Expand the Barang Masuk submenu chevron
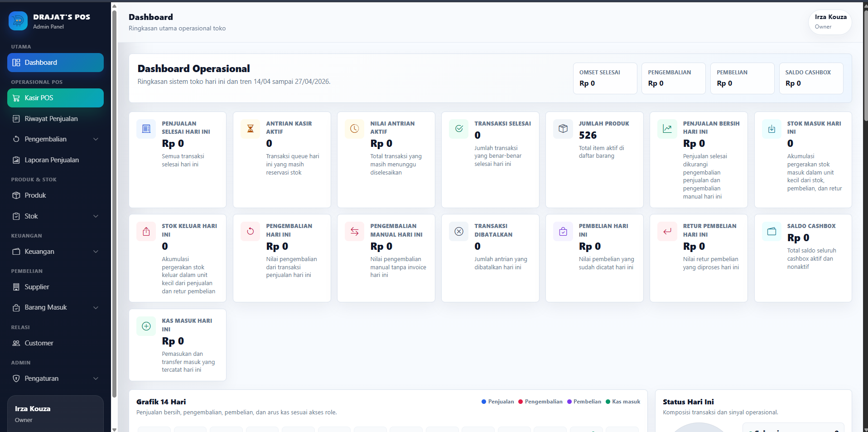Screen dimensions: 868x432 pos(96,307)
